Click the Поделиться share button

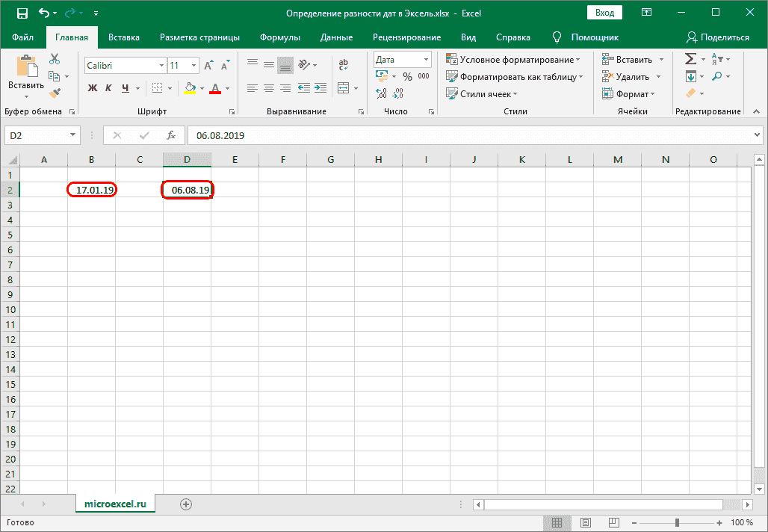(718, 37)
